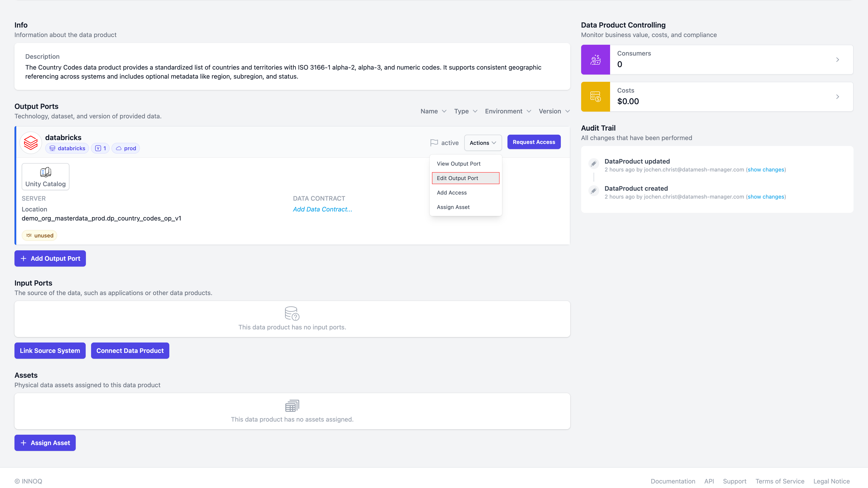The width and height of the screenshot is (868, 488).
Task: Click the Add Output Port button
Action: [50, 258]
